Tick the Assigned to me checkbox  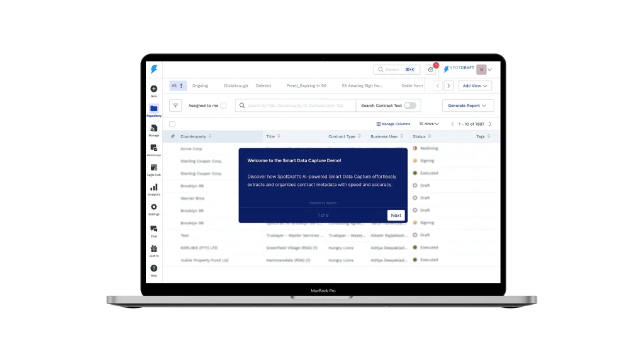[223, 106]
